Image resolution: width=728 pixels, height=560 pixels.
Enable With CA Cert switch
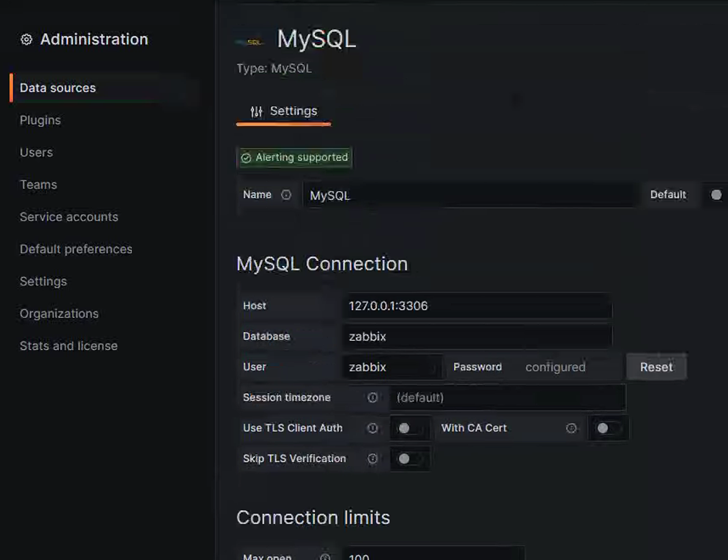pyautogui.click(x=607, y=428)
